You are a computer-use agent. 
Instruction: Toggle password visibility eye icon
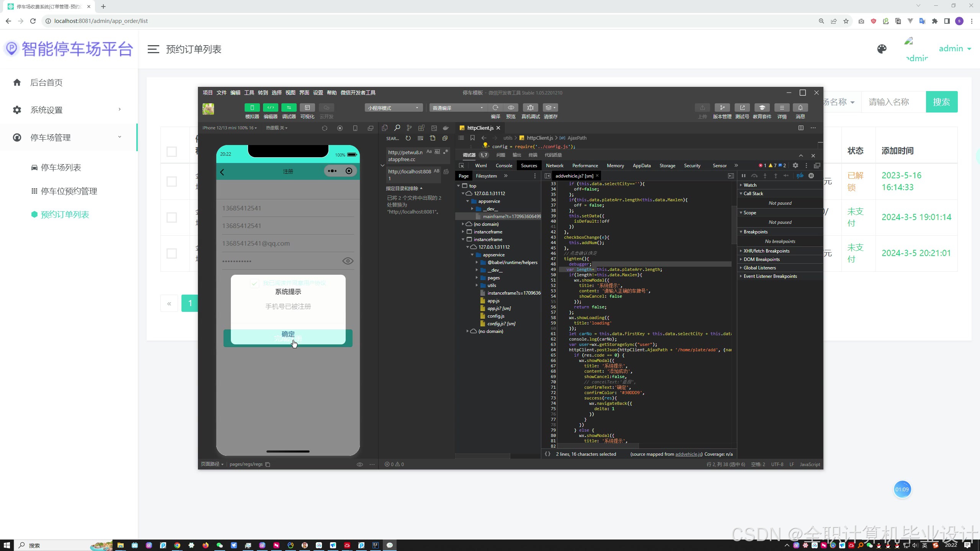348,261
